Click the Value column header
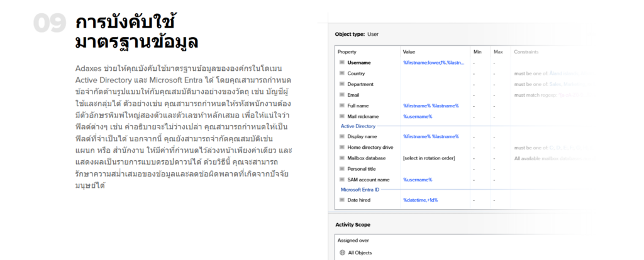 point(409,51)
